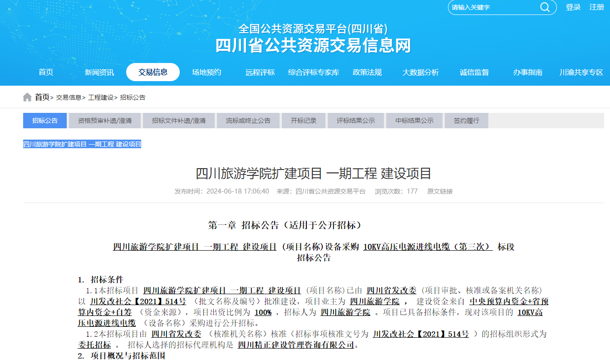
Task: Click site title 四川省公共资源交易信息网
Action: click(313, 45)
